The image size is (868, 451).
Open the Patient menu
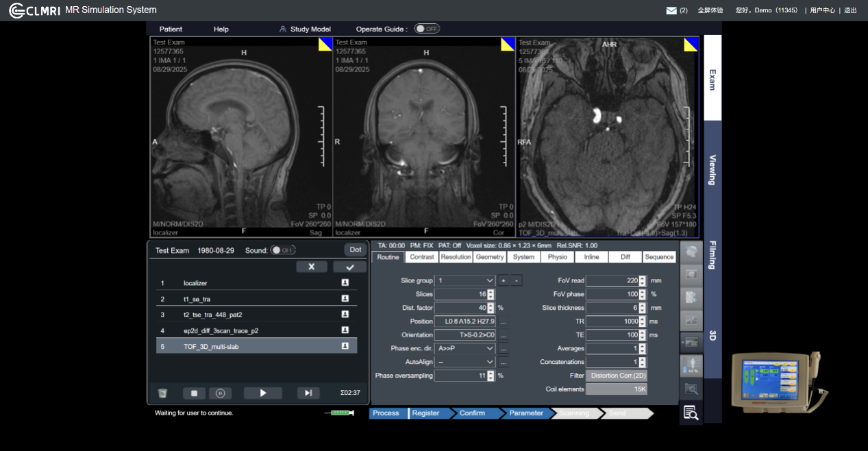(x=171, y=29)
